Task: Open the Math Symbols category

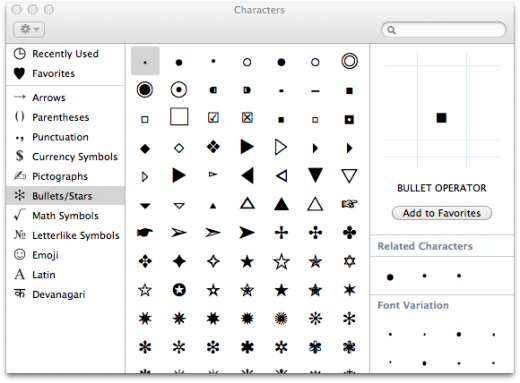Action: (65, 215)
